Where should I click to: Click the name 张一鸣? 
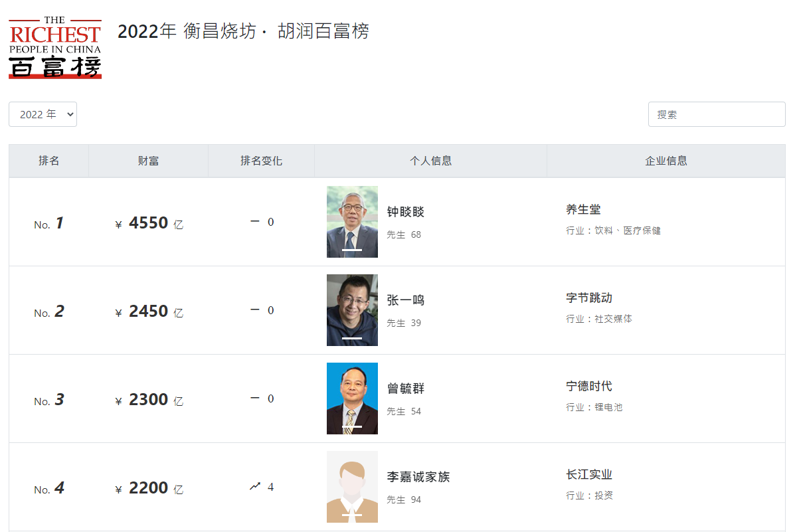click(405, 301)
